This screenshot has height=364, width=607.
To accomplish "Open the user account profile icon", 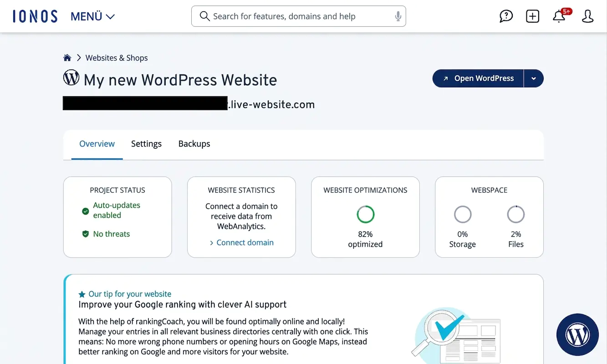I will coord(587,16).
